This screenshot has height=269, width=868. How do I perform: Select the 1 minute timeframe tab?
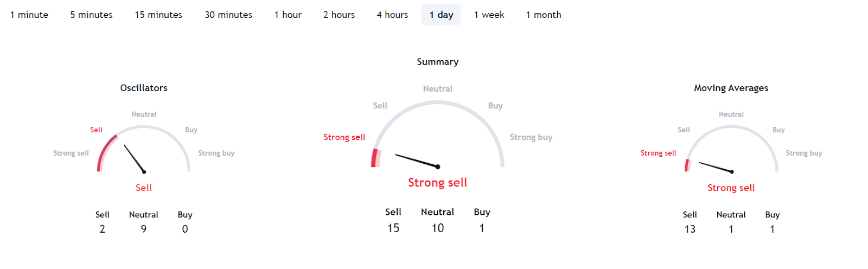coord(29,15)
